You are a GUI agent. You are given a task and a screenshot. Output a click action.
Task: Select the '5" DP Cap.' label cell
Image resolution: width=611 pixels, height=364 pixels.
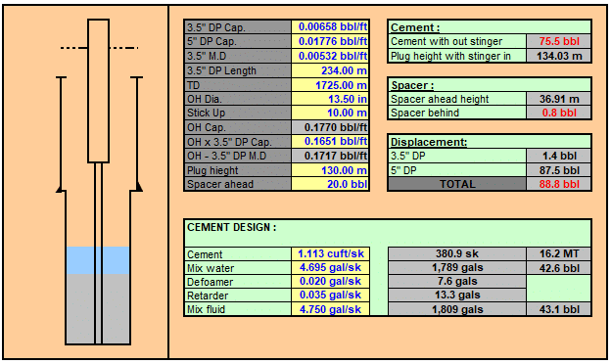[x=238, y=41]
